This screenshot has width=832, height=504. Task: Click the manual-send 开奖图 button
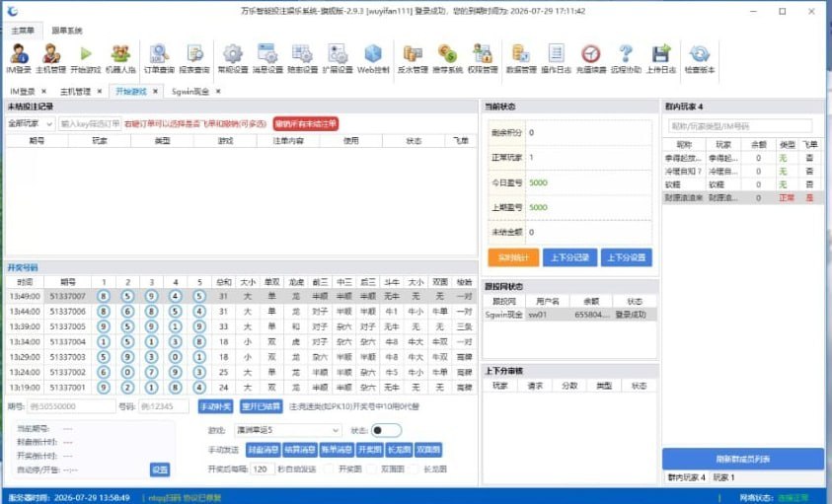[369, 450]
